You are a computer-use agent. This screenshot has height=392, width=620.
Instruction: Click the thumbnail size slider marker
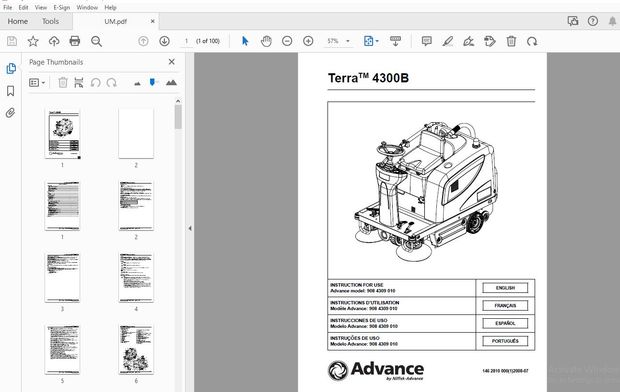click(152, 82)
